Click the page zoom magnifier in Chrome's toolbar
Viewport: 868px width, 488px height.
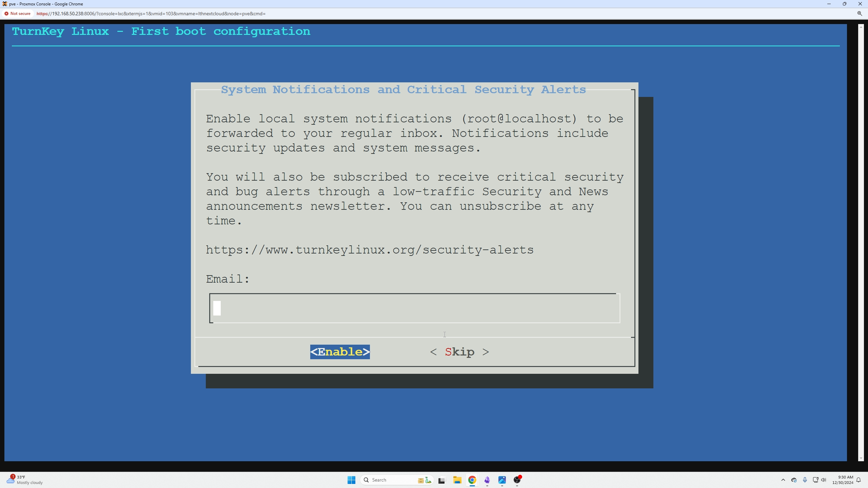860,14
